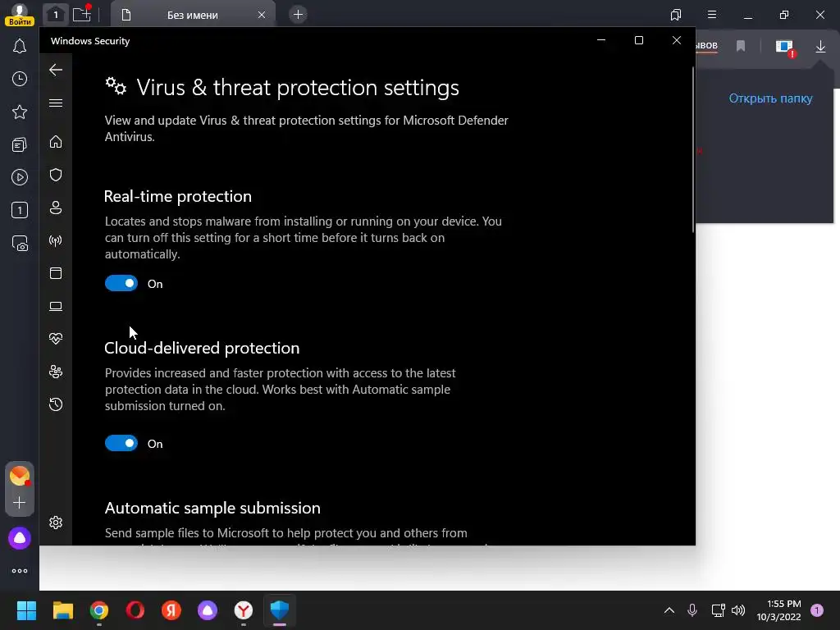This screenshot has height=630, width=840.
Task: Open Device performance & health heart icon
Action: point(56,339)
